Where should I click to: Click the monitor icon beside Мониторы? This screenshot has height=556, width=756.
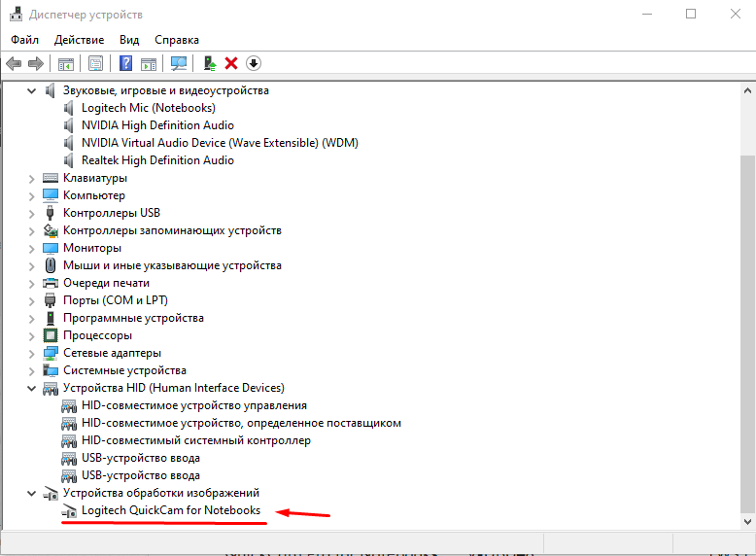(x=51, y=248)
